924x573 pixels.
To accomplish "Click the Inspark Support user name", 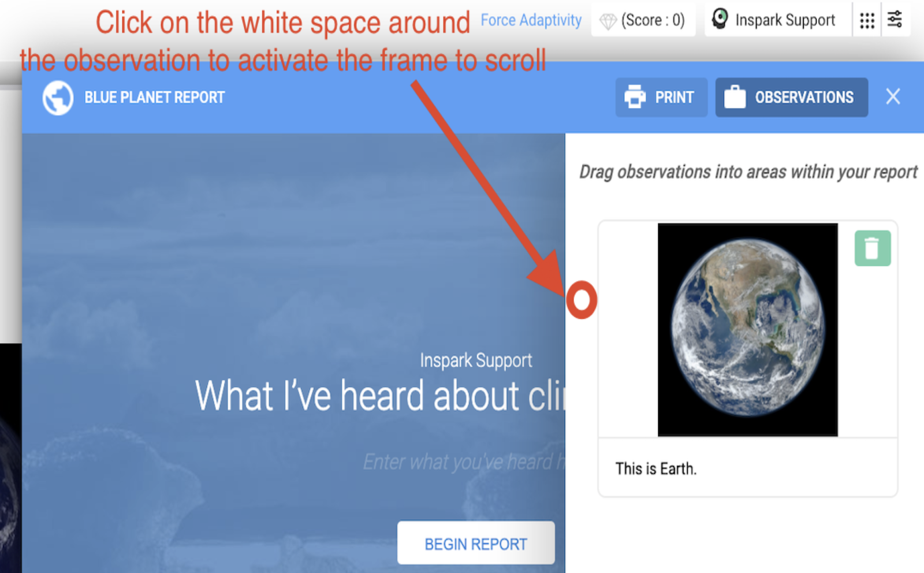I will tap(785, 21).
